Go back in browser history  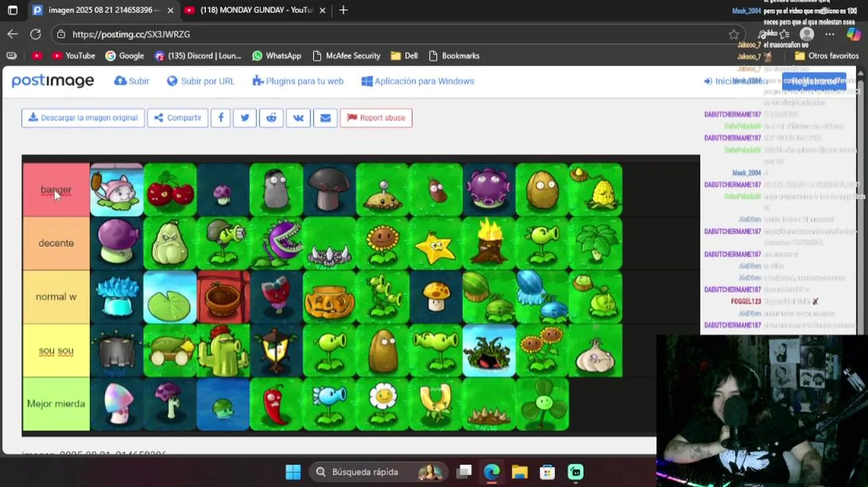point(13,34)
